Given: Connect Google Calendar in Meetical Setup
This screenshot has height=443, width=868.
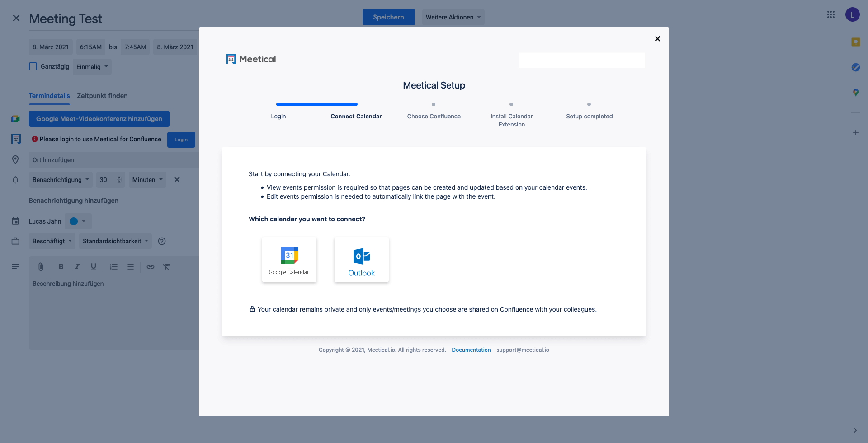Looking at the screenshot, I should click(289, 260).
